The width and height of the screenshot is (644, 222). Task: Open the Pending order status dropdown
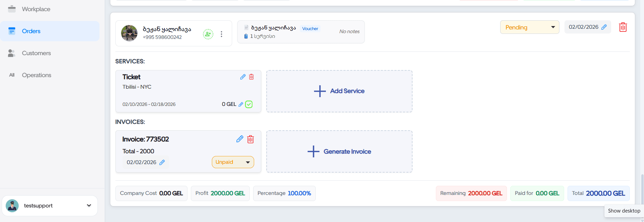pyautogui.click(x=529, y=27)
